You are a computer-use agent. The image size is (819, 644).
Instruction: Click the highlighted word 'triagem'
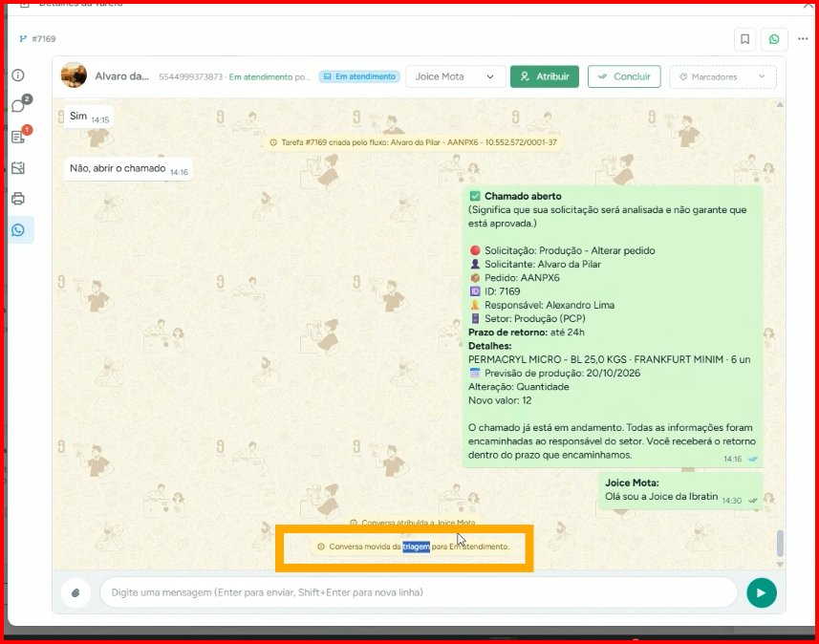pos(416,547)
